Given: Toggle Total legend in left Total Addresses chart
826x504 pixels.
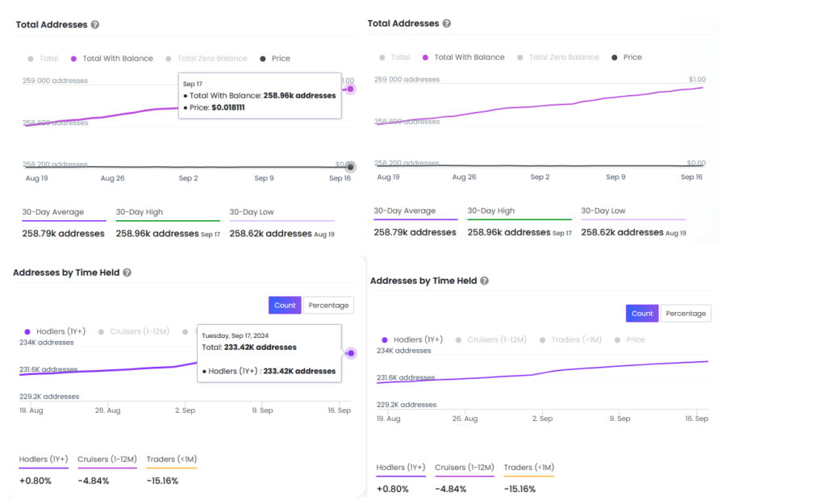Looking at the screenshot, I should tap(44, 58).
